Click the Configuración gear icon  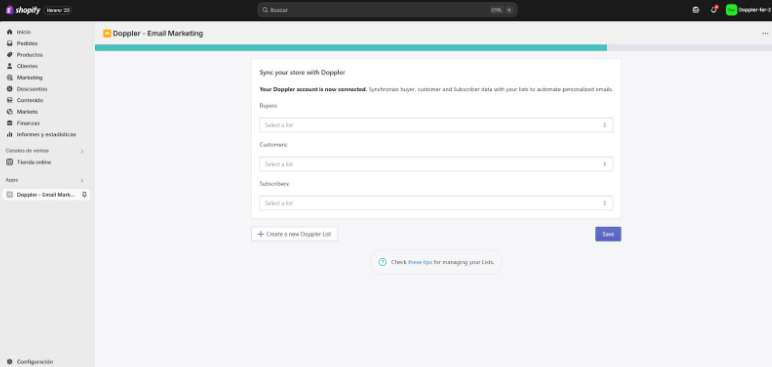coord(9,362)
